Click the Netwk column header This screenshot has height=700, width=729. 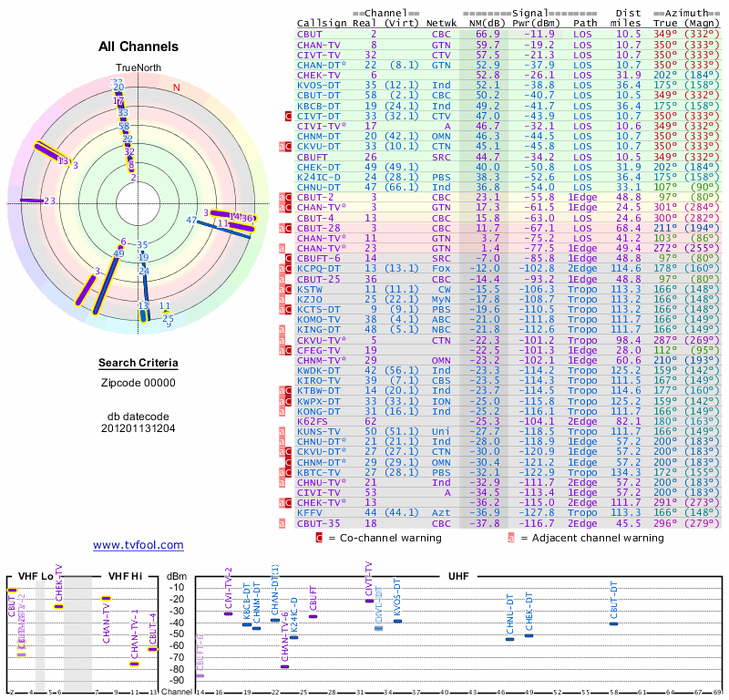pyautogui.click(x=441, y=24)
